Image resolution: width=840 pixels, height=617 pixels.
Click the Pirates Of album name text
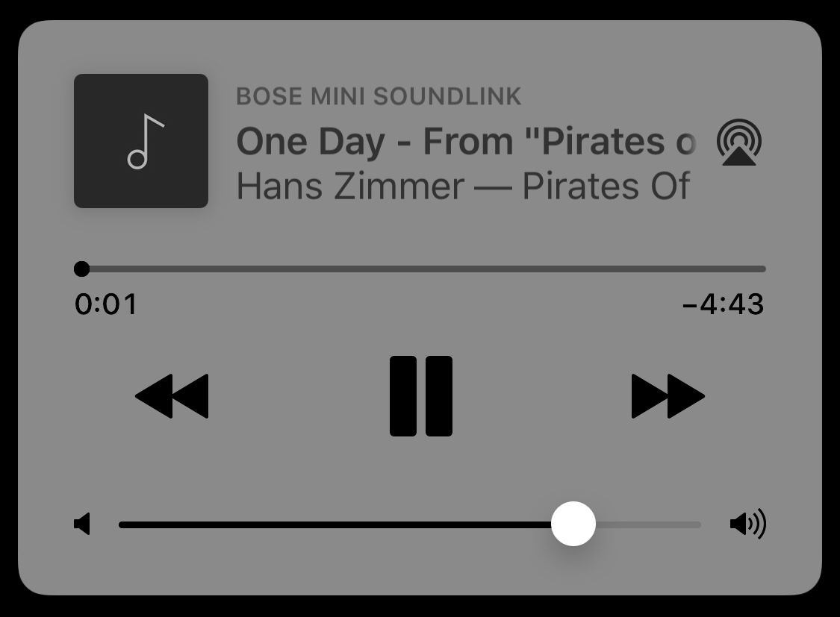(x=606, y=187)
